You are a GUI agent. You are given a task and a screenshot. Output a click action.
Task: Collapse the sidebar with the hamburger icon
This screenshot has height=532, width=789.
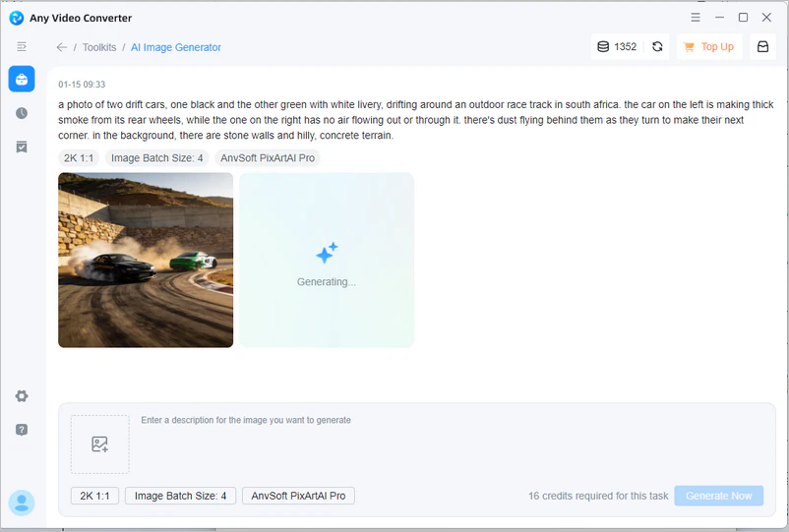tap(22, 46)
